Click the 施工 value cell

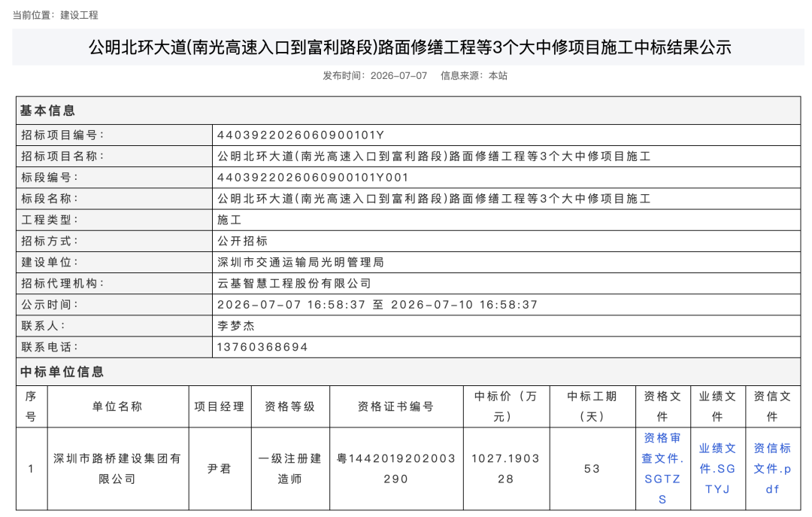(507, 220)
